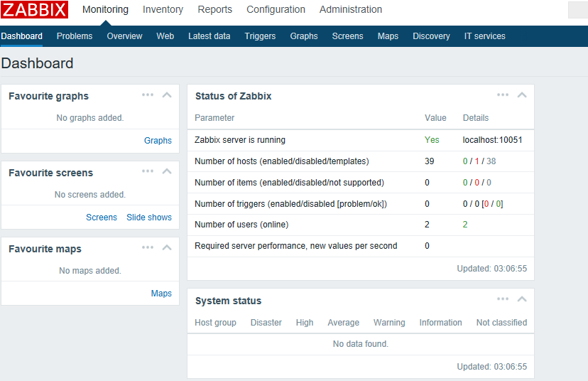The height and width of the screenshot is (381, 588).
Task: Open the IT services section
Action: click(x=485, y=36)
